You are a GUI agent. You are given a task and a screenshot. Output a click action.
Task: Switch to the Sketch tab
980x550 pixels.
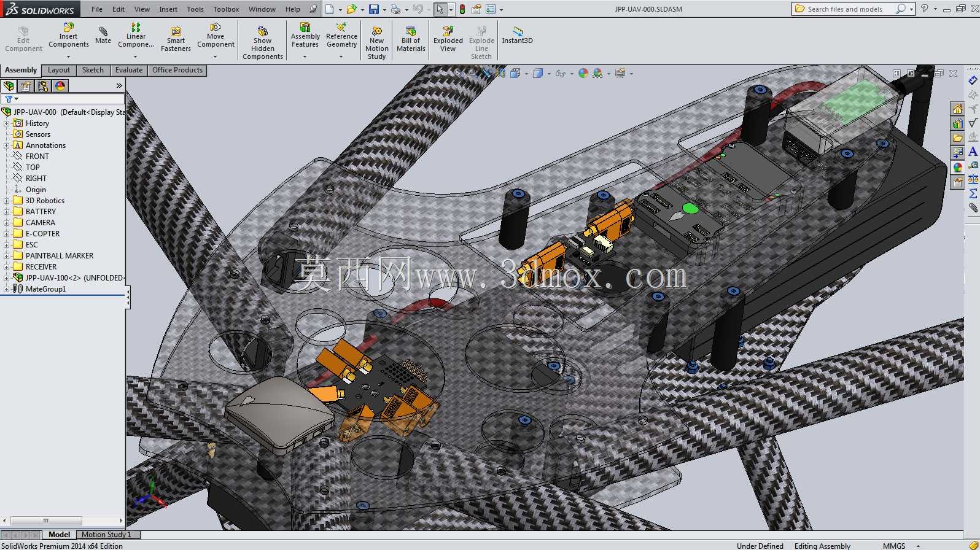[x=93, y=70]
